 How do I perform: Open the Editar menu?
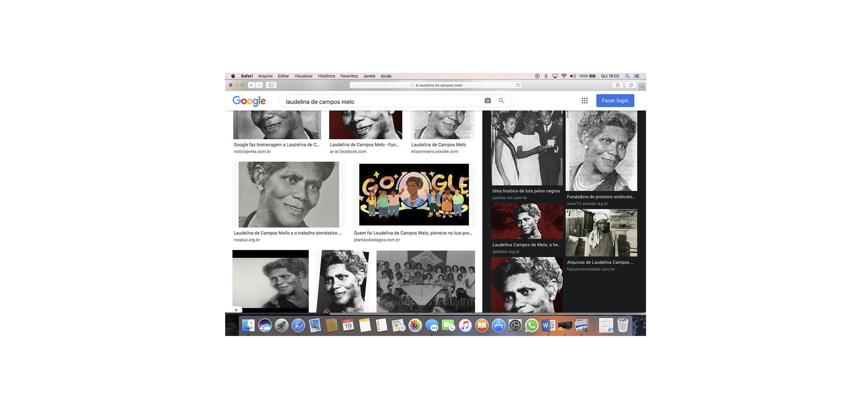(x=283, y=76)
